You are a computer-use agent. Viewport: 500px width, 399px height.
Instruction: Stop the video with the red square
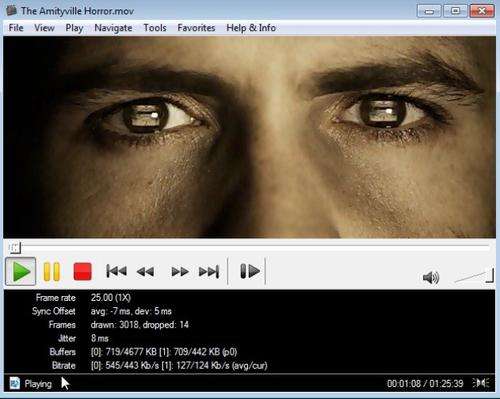click(82, 271)
